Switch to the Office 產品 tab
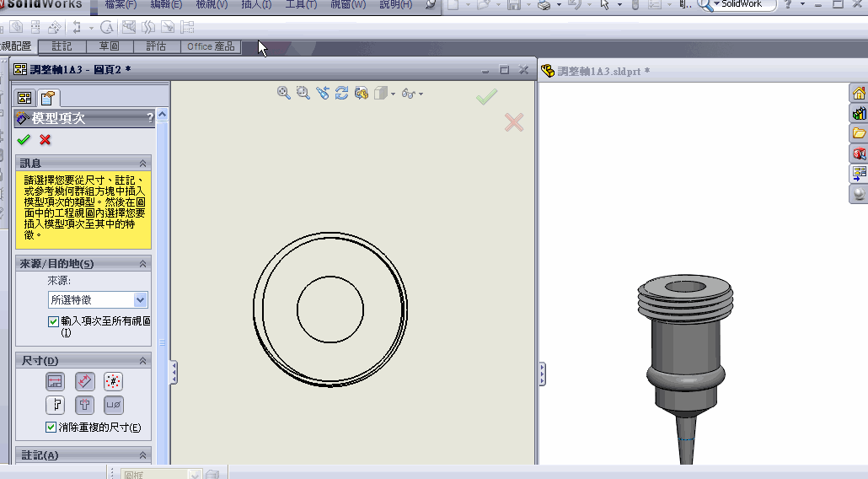The height and width of the screenshot is (479, 868). pyautogui.click(x=211, y=46)
